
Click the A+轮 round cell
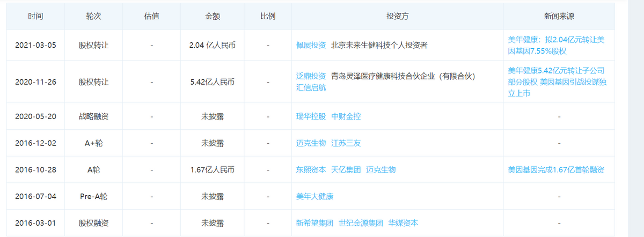[94, 143]
